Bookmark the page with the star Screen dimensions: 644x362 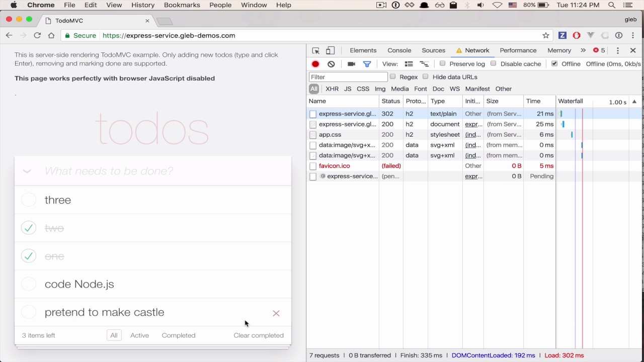(546, 35)
